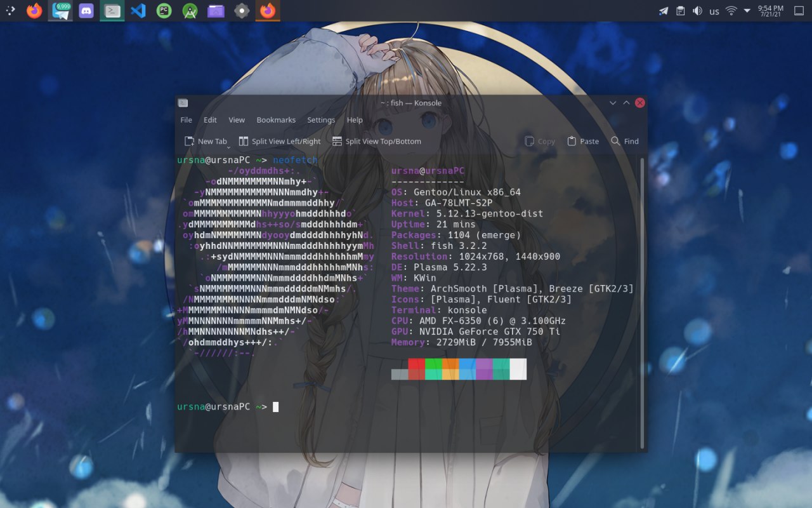The height and width of the screenshot is (508, 812).
Task: Open Discord from the task manager
Action: (86, 11)
